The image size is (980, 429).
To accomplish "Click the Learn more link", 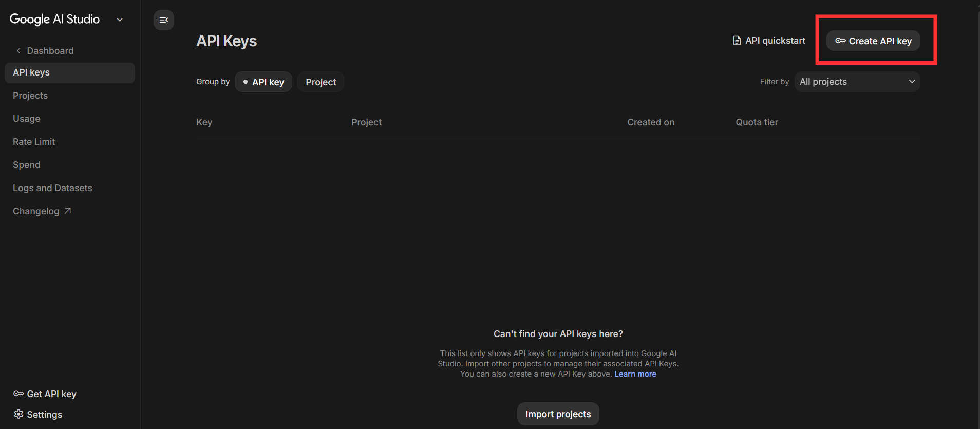I will tap(635, 374).
